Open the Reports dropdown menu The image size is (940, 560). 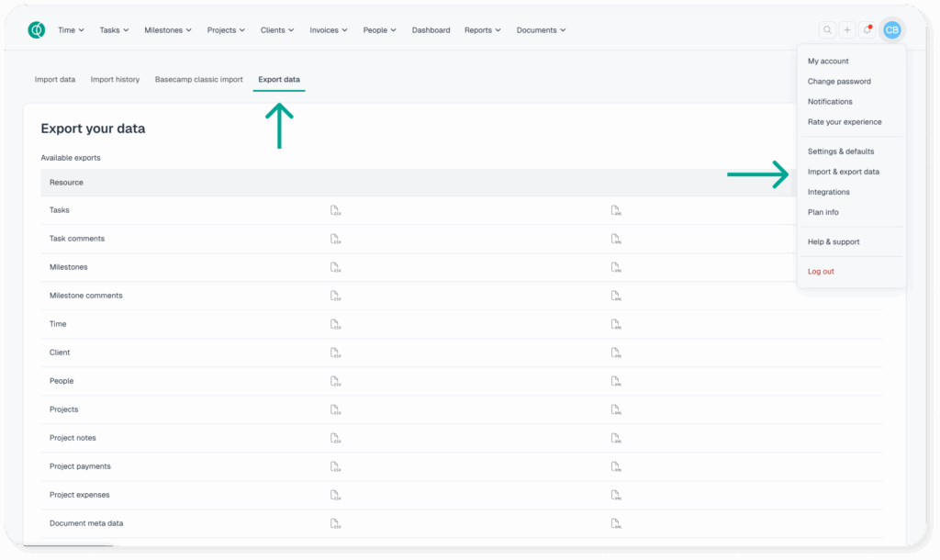[x=482, y=30]
